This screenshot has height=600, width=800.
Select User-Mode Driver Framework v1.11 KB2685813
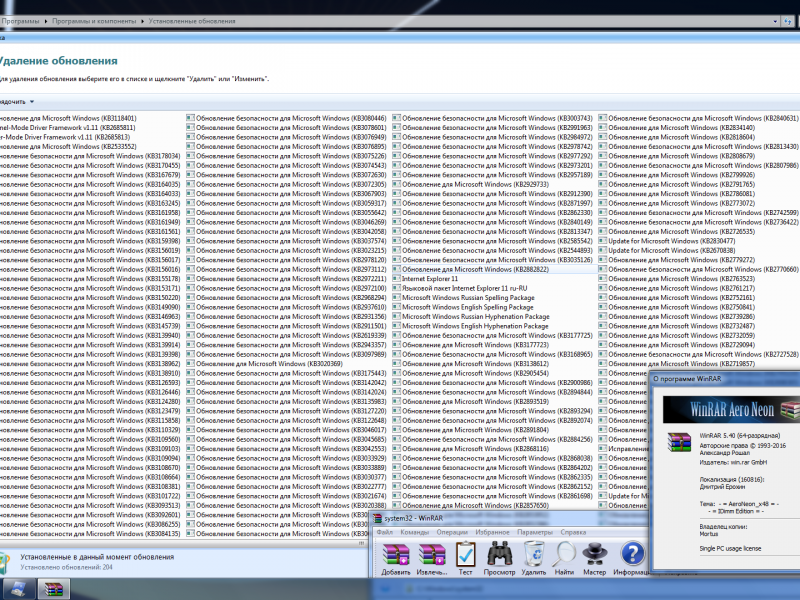65,137
